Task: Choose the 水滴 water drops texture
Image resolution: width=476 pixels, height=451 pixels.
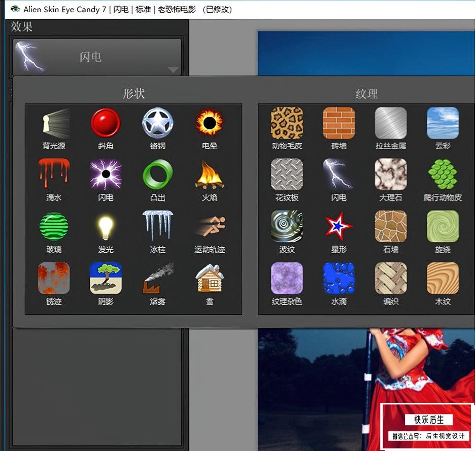Action: 339,278
